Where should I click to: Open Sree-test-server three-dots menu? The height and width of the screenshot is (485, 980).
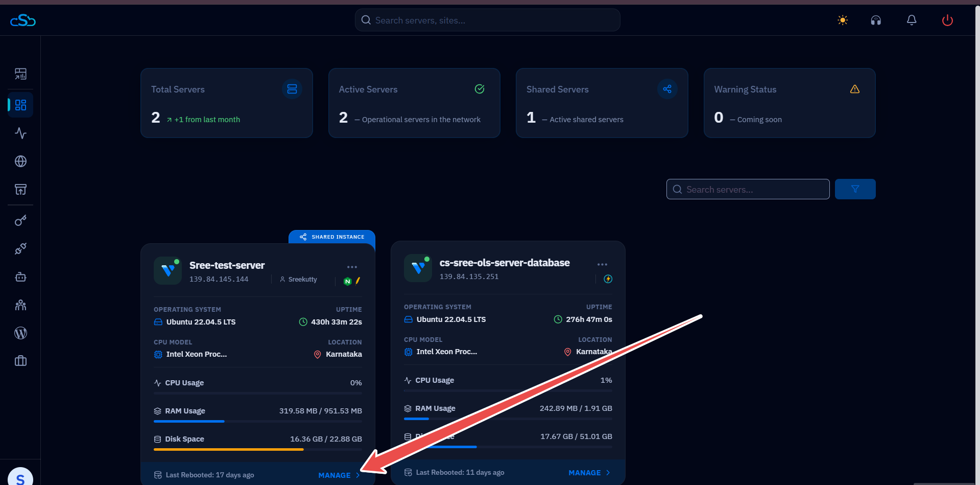[x=352, y=267]
